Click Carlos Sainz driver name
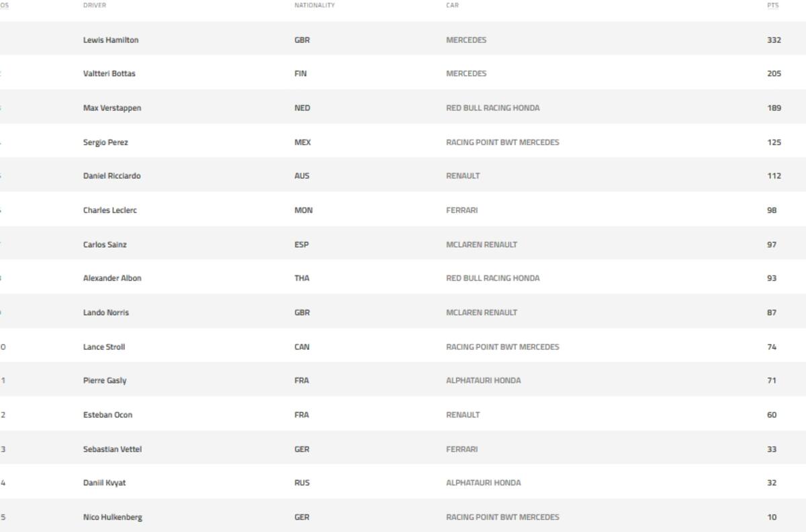The width and height of the screenshot is (806, 532). 105,245
